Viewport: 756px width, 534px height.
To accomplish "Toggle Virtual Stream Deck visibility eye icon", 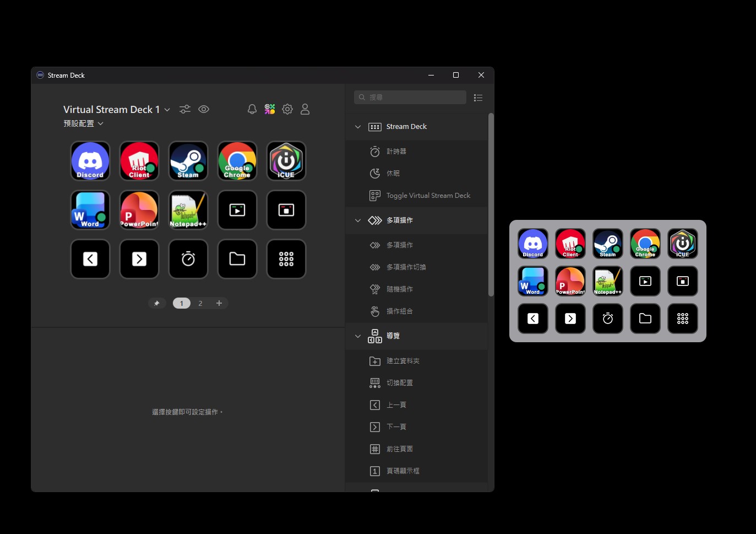I will 204,109.
